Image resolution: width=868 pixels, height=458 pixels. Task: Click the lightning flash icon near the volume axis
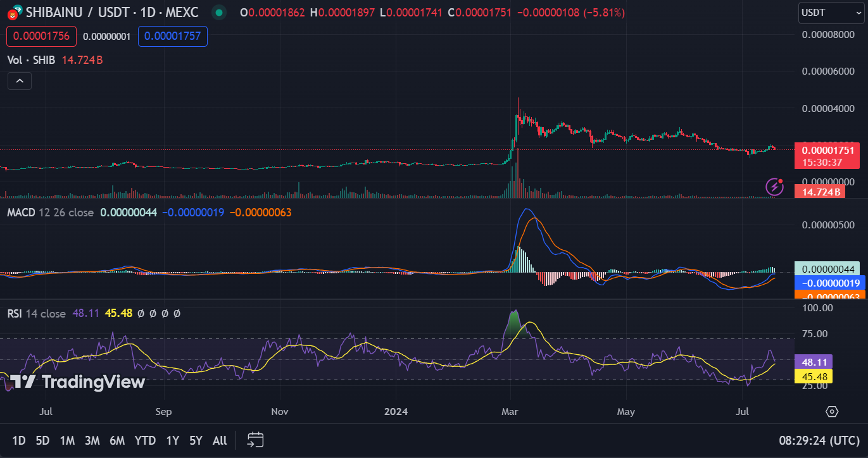point(774,187)
